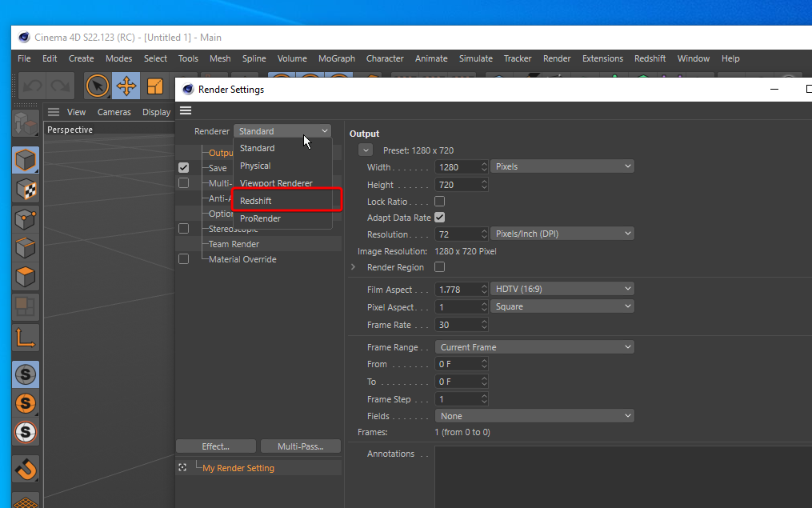Click the Undo arrow icon

(x=33, y=86)
